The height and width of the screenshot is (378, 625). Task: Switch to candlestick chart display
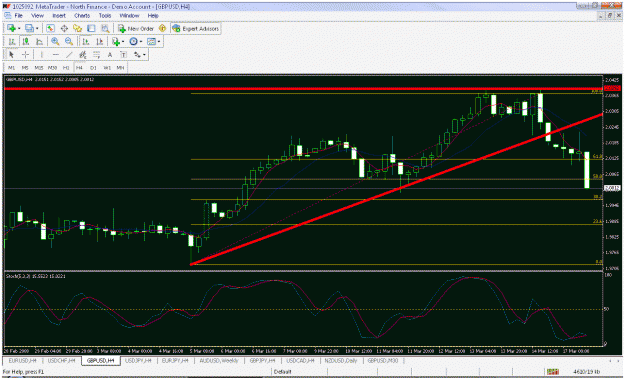point(26,41)
